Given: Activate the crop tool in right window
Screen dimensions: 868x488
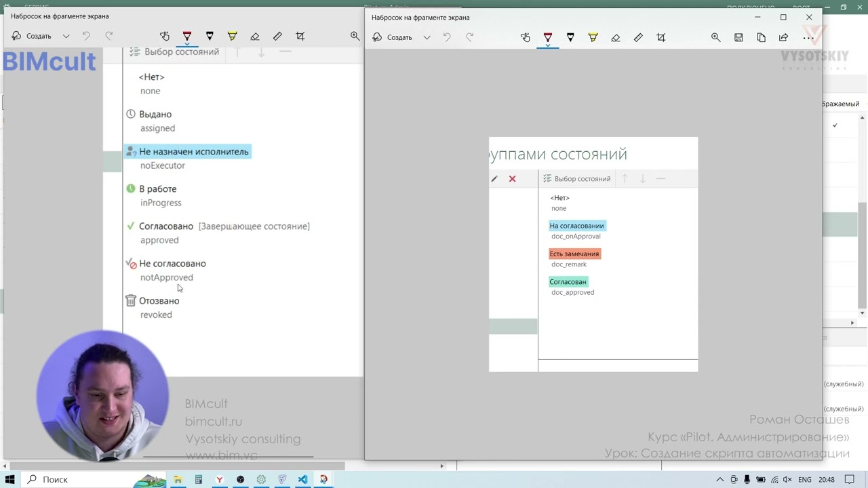Looking at the screenshot, I should (x=661, y=37).
